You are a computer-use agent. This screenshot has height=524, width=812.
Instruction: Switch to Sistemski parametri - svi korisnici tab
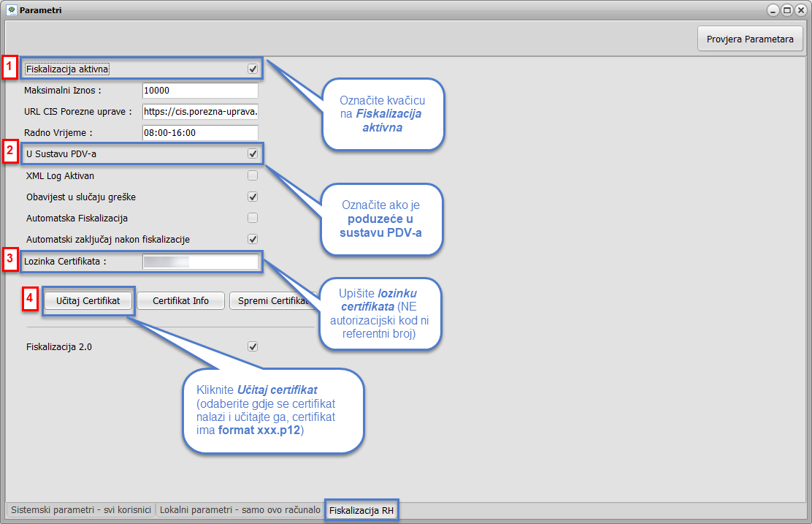coord(80,509)
